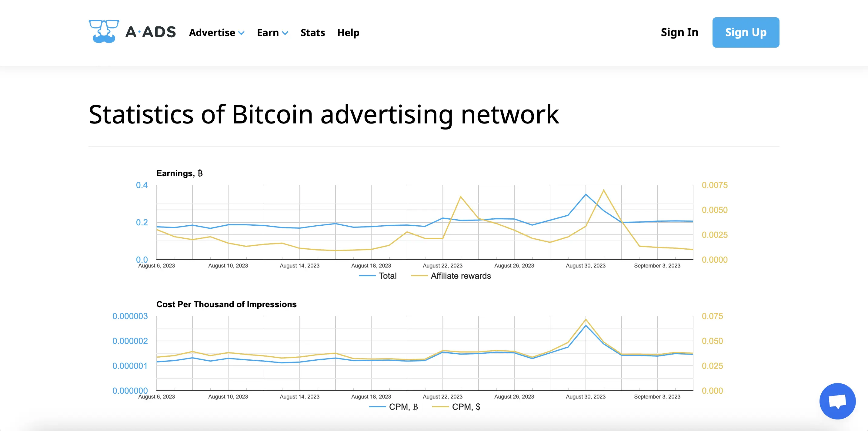Click the Statistics of Bitcoin advertising heading

[x=323, y=115]
